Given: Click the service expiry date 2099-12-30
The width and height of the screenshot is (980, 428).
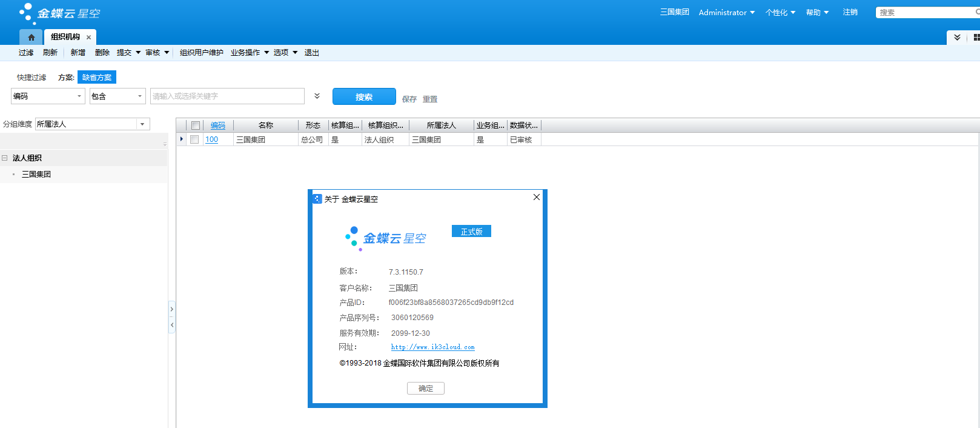Looking at the screenshot, I should pos(411,333).
